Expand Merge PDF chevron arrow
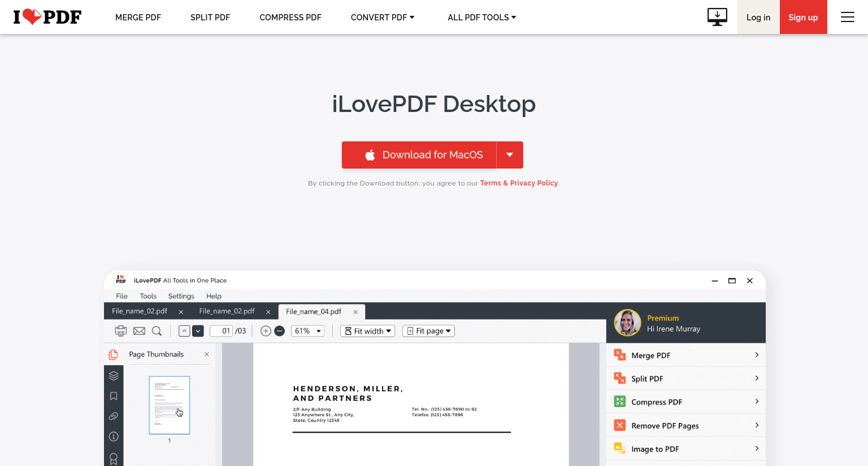868x466 pixels. pos(757,355)
